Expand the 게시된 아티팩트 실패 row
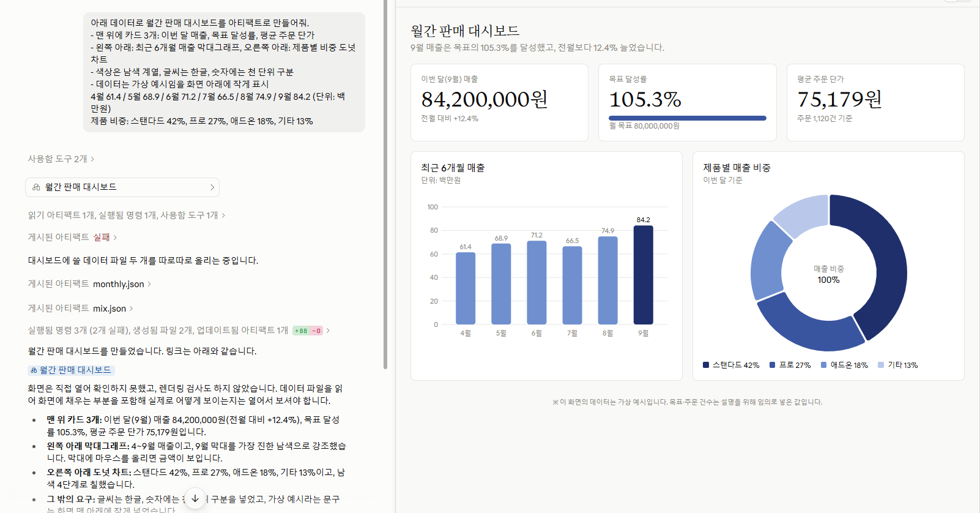 (x=72, y=237)
